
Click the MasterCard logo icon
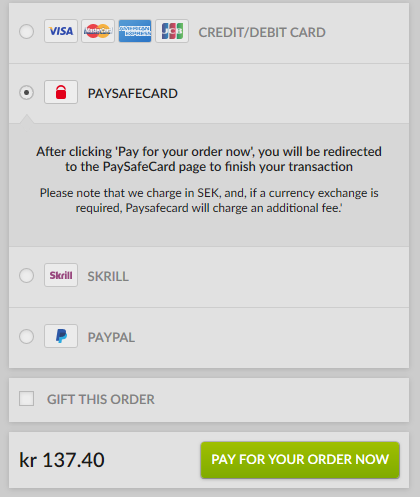(98, 31)
